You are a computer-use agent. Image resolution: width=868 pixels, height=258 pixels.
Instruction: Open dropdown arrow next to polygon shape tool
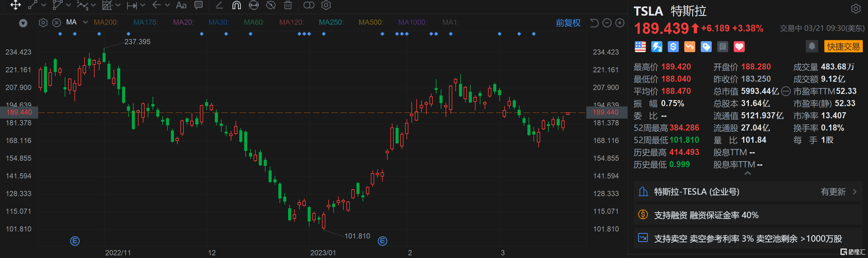pos(68,5)
